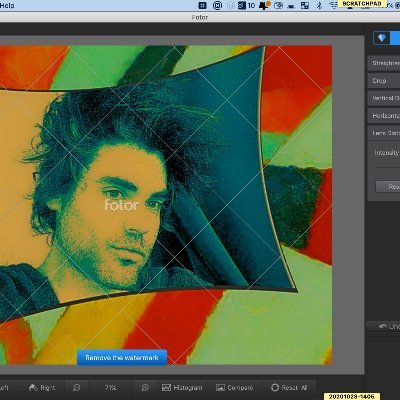Rotate the image left
Viewport: 400px width, 400px height.
click(5, 388)
